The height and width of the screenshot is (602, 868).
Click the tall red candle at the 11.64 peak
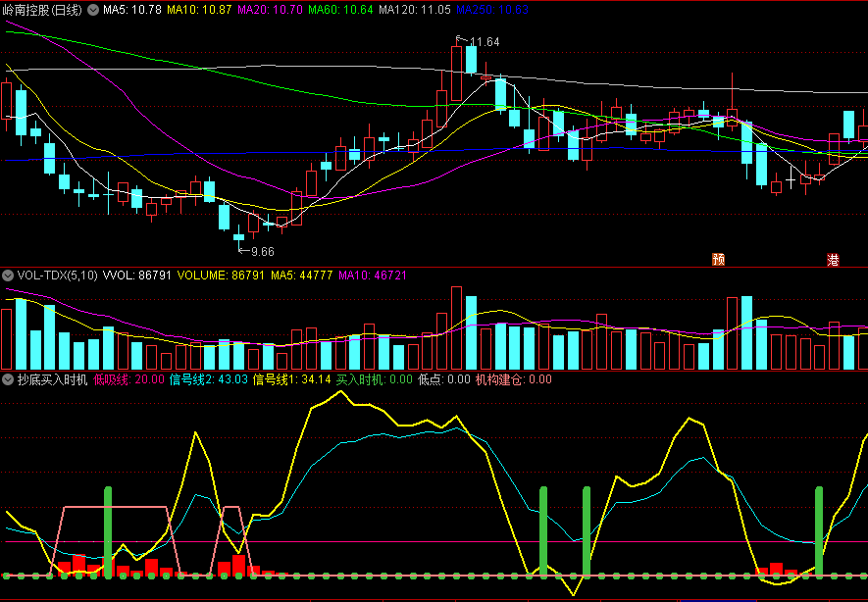coord(457,73)
